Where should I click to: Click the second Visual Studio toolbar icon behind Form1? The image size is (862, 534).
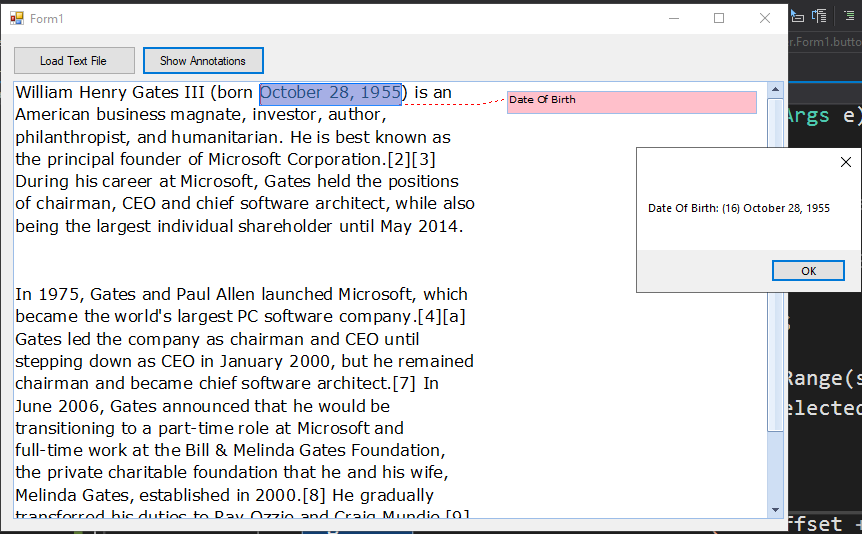pos(819,16)
